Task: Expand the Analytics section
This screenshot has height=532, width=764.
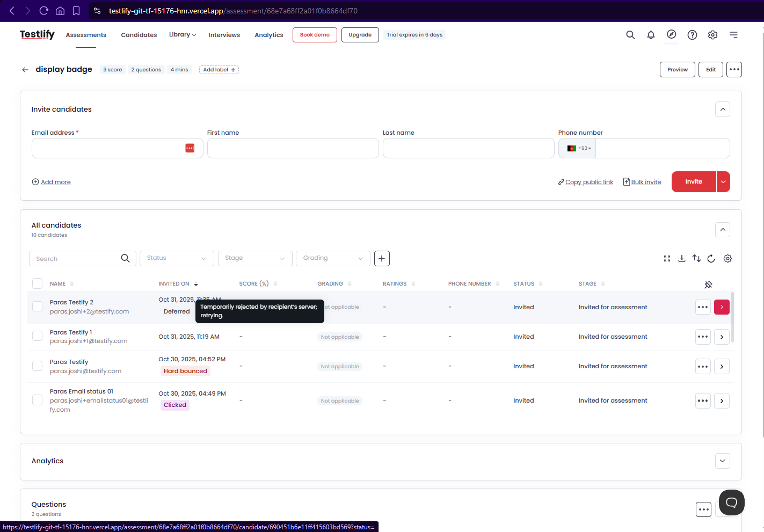Action: click(723, 461)
